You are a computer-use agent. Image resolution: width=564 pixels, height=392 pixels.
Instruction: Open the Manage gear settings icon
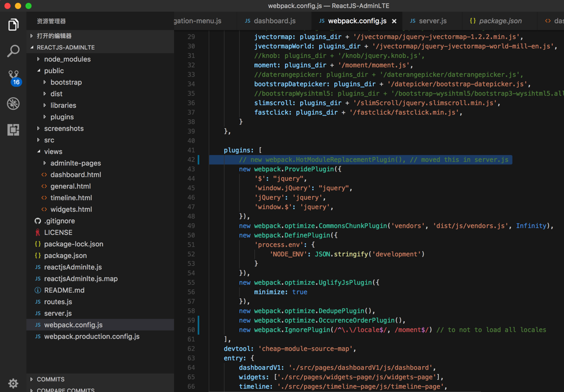pos(13,383)
